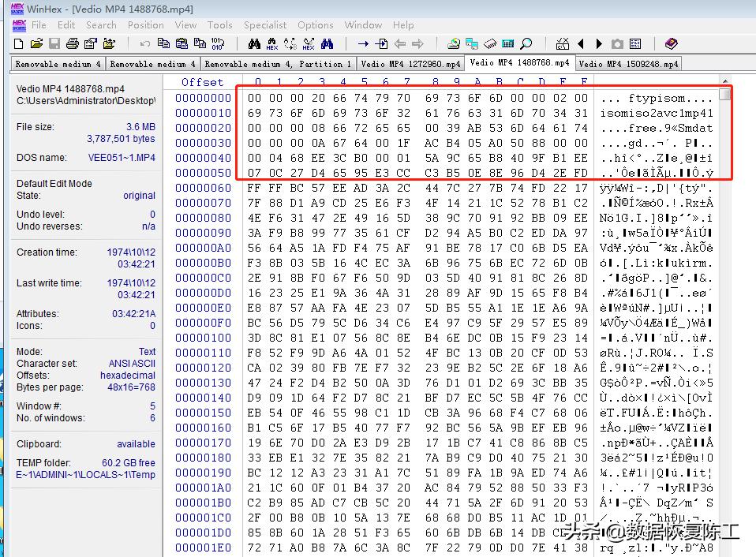Open file Properties from the toolbar

[x=91, y=44]
